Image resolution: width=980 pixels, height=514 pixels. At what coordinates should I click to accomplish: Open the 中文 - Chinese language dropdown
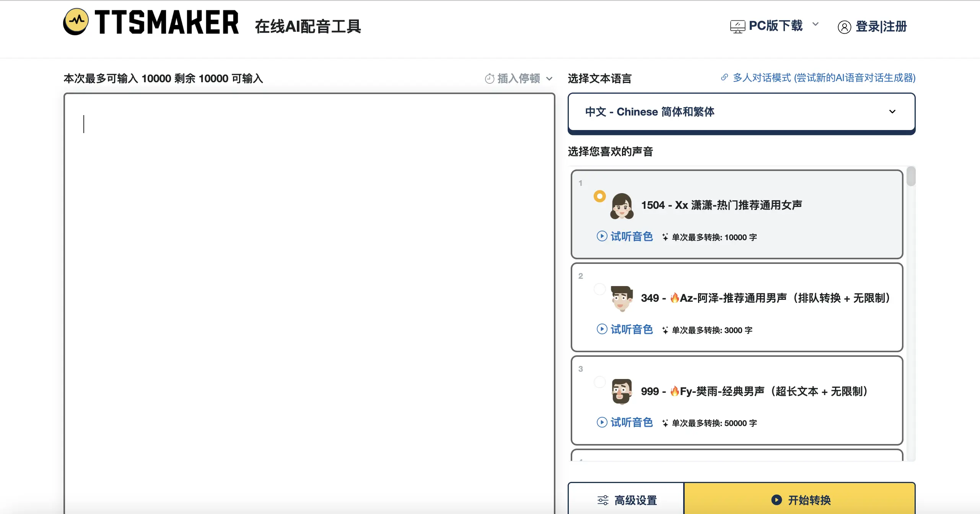click(741, 112)
